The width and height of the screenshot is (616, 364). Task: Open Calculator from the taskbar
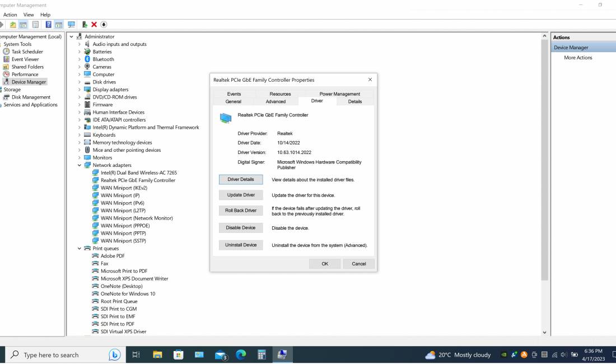coord(262,355)
